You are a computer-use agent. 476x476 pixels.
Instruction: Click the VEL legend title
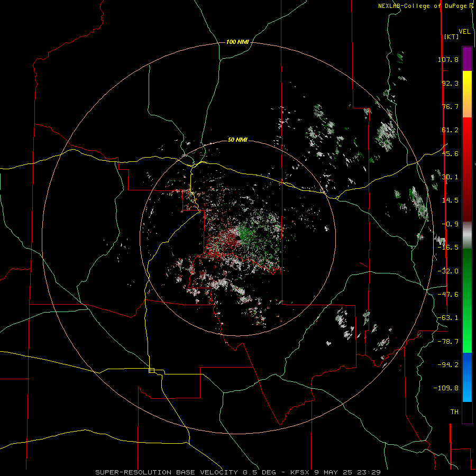(464, 32)
